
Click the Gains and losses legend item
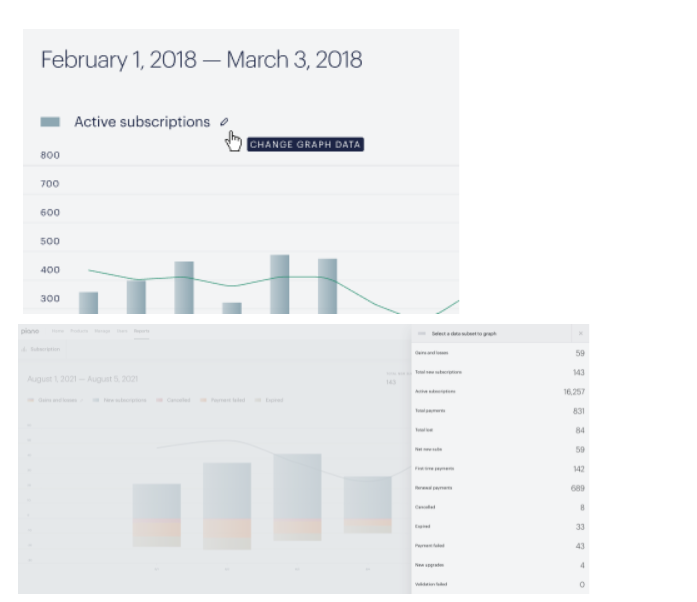click(x=52, y=400)
